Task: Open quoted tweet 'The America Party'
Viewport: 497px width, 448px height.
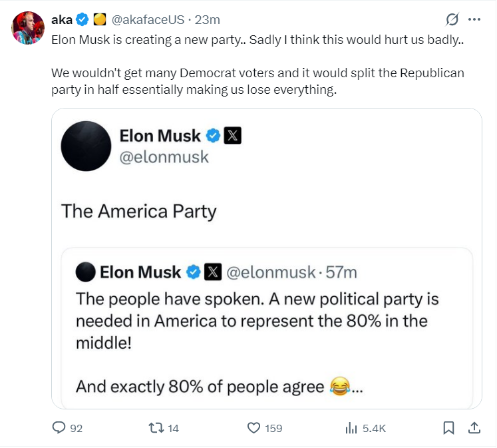Action: coord(139,211)
